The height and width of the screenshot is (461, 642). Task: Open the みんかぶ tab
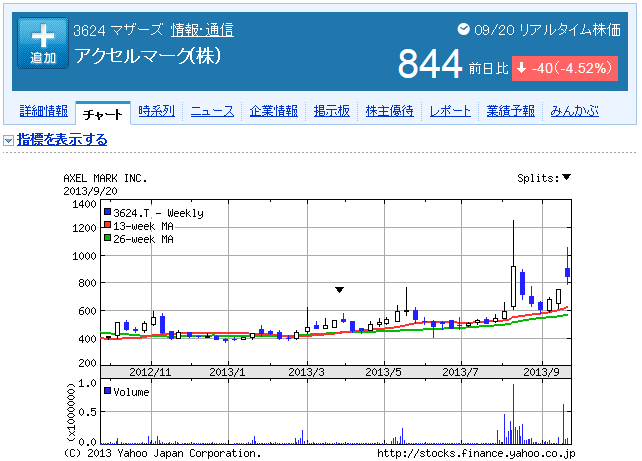point(574,111)
